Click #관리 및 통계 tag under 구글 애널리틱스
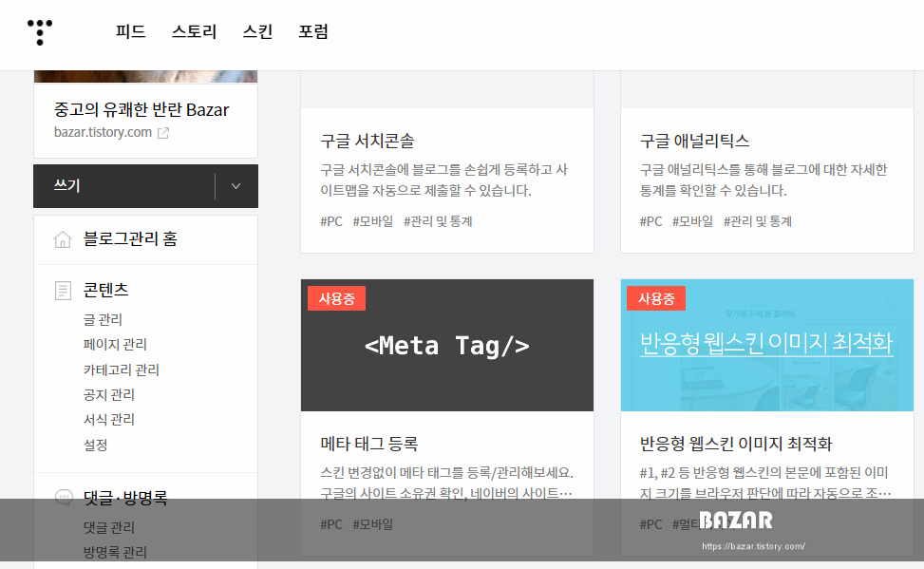The width and height of the screenshot is (924, 569). pos(758,221)
